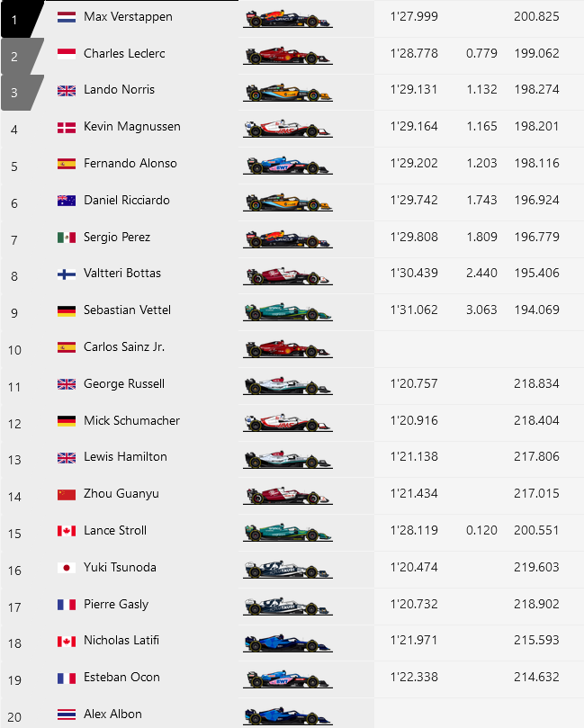584x728 pixels.
Task: Select the George Russell driver name
Action: (124, 384)
